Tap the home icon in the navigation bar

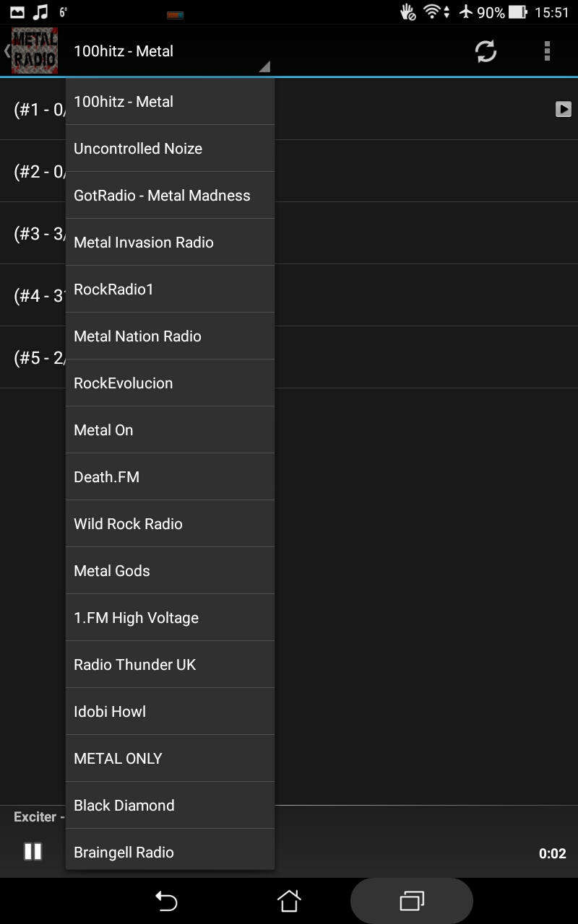point(289,900)
